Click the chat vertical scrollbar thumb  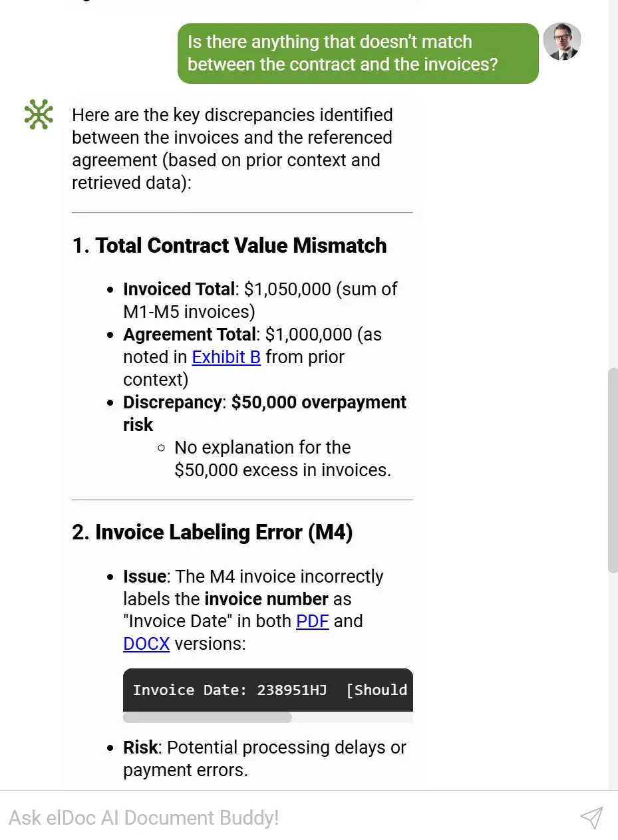point(613,469)
